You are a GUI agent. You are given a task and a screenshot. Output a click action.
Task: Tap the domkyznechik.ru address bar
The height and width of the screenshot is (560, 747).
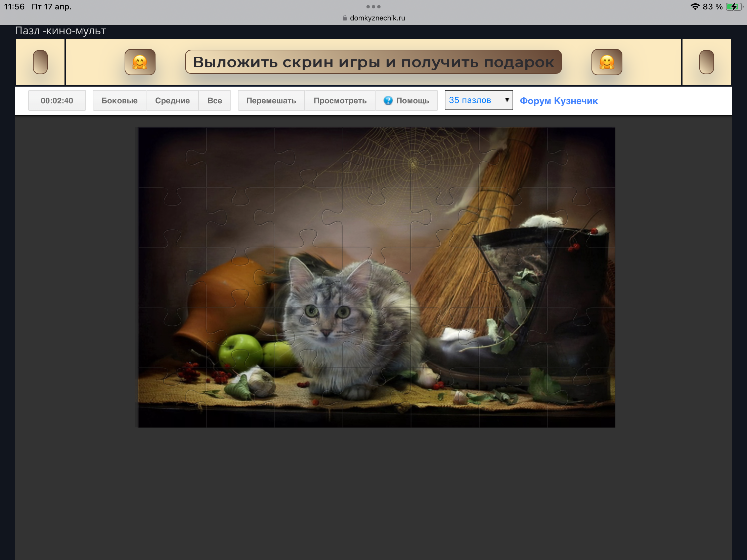pyautogui.click(x=377, y=18)
